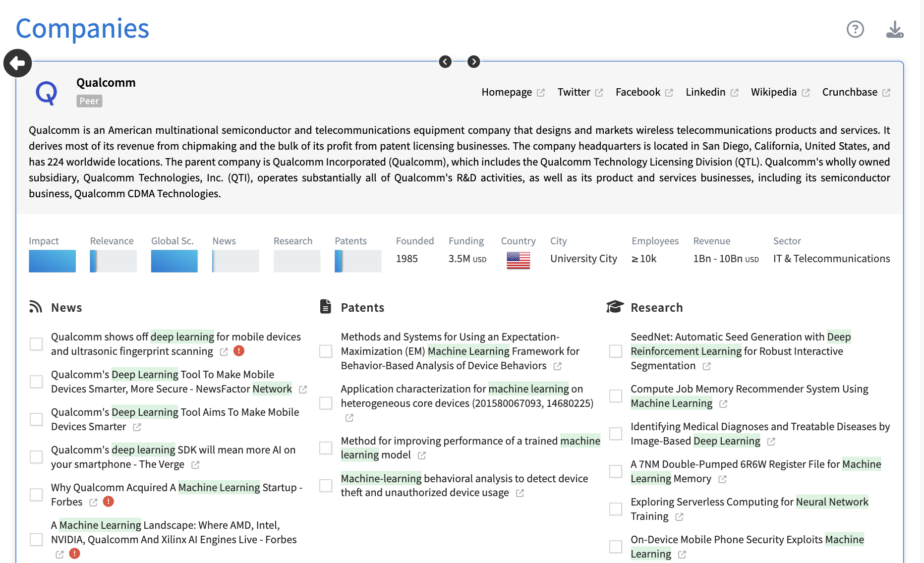This screenshot has height=563, width=924.
Task: Open Qualcomm's Twitter link
Action: click(580, 92)
